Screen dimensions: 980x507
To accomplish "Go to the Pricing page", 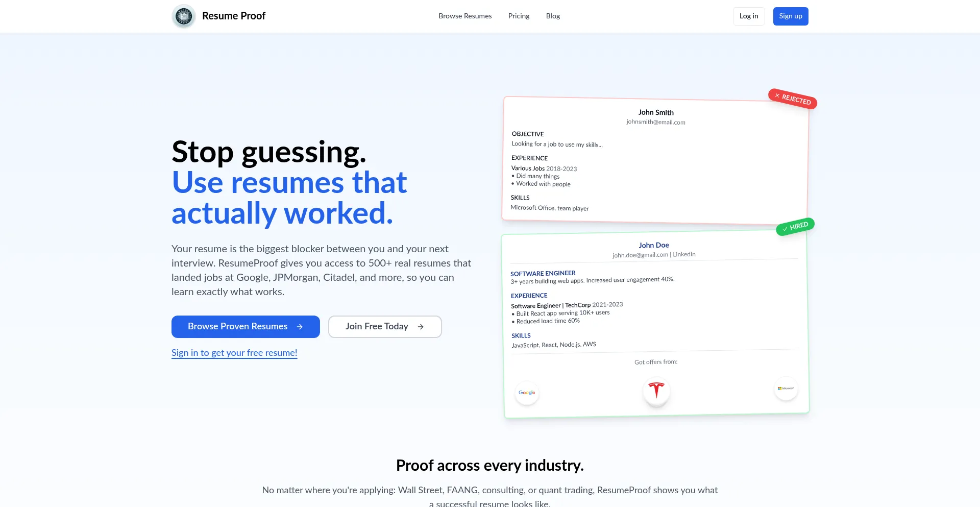I will [x=519, y=16].
